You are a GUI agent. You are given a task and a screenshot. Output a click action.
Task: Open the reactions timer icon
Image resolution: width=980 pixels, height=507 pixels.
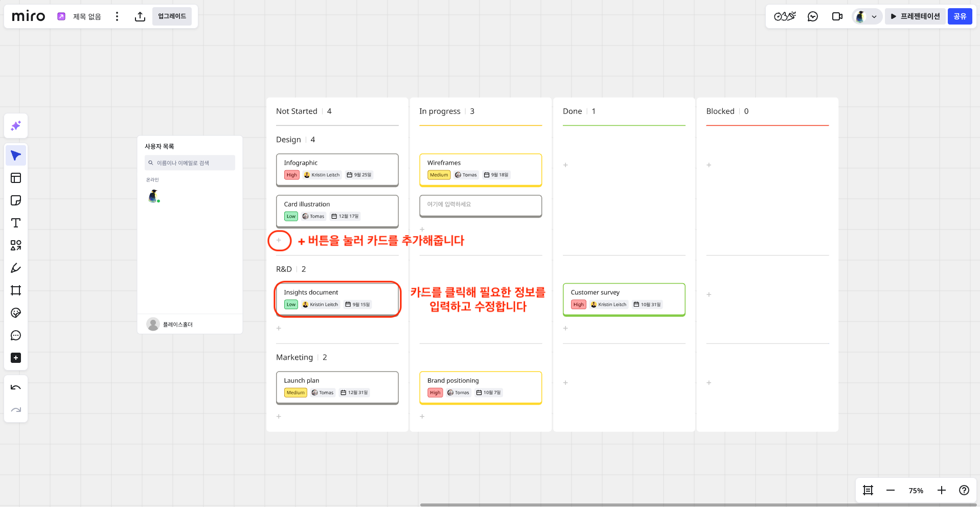click(784, 16)
